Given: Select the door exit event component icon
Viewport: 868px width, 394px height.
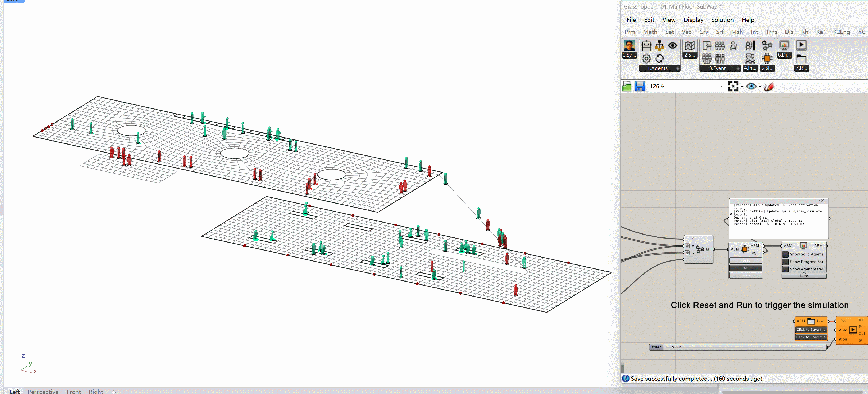Looking at the screenshot, I should point(707,45).
